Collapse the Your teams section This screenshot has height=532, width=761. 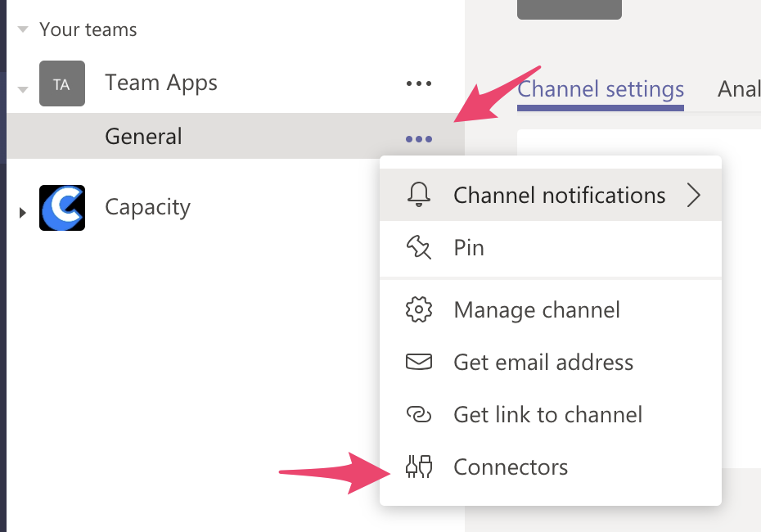[23, 30]
